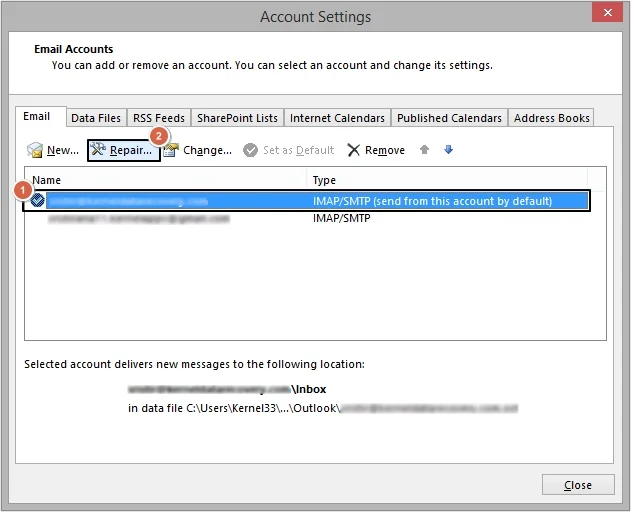This screenshot has width=631, height=512.
Task: Click the New... button label
Action: [63, 150]
